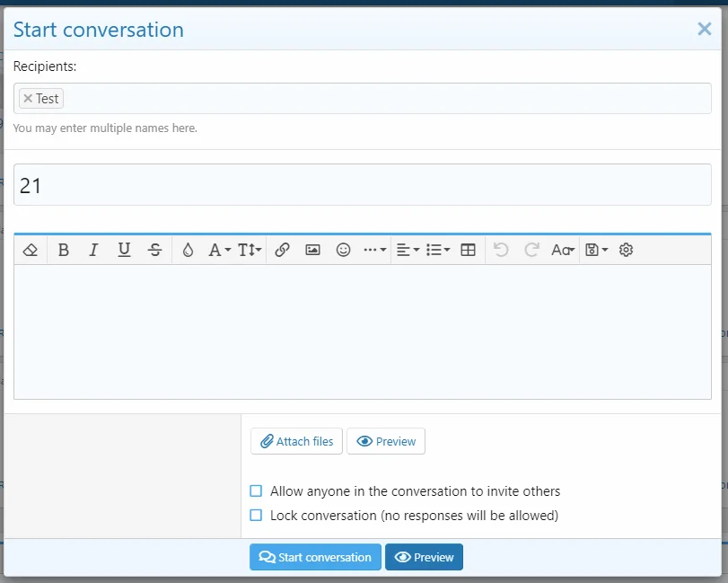The height and width of the screenshot is (583, 728).
Task: Toggle BB code mode gear icon
Action: click(627, 251)
